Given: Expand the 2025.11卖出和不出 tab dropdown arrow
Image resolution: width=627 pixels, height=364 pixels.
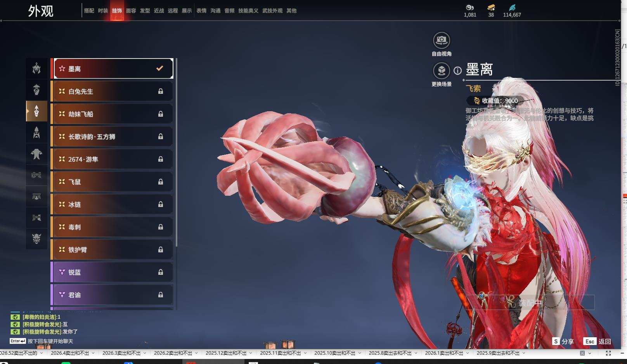Looking at the screenshot, I should (x=305, y=353).
